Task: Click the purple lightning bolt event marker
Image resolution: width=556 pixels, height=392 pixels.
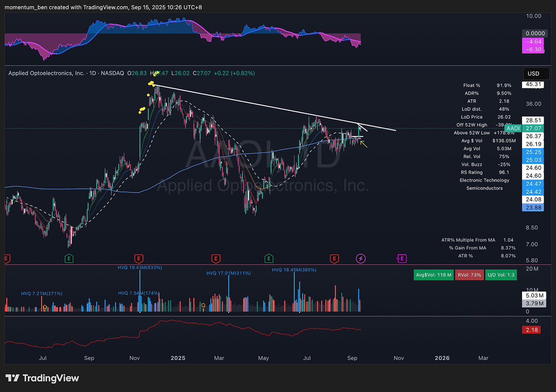Action: (x=360, y=259)
